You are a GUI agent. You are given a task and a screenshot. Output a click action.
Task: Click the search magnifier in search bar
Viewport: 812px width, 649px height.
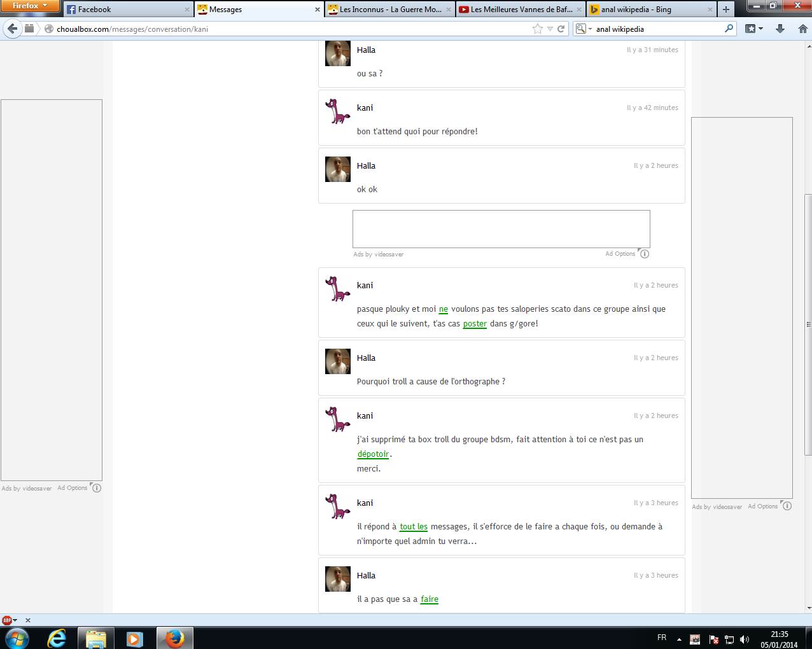coord(729,29)
